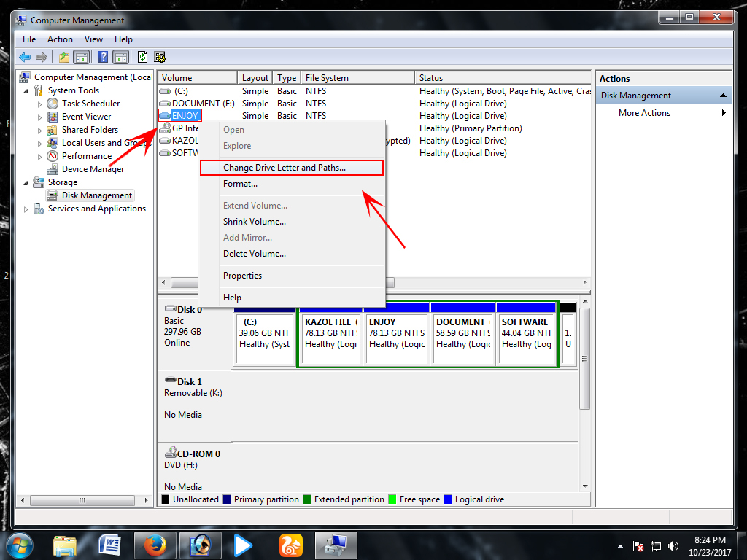Open the Help menu in menu bar
Viewport: 747px width, 560px height.
coord(123,39)
